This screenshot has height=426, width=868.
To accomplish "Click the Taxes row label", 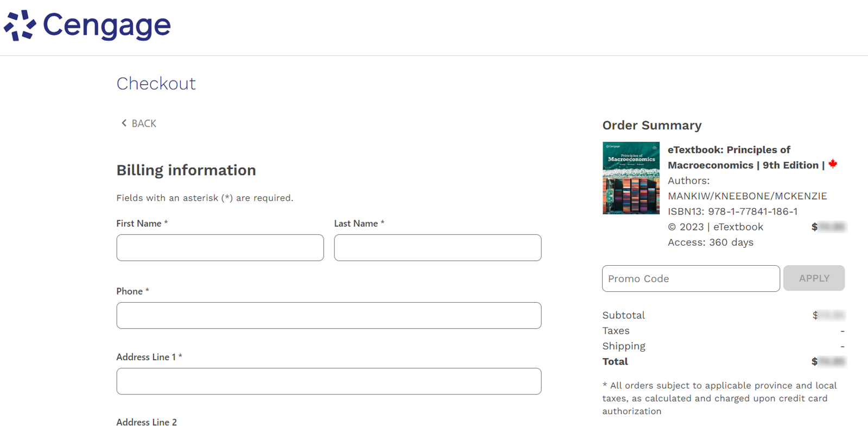I will coord(616,330).
